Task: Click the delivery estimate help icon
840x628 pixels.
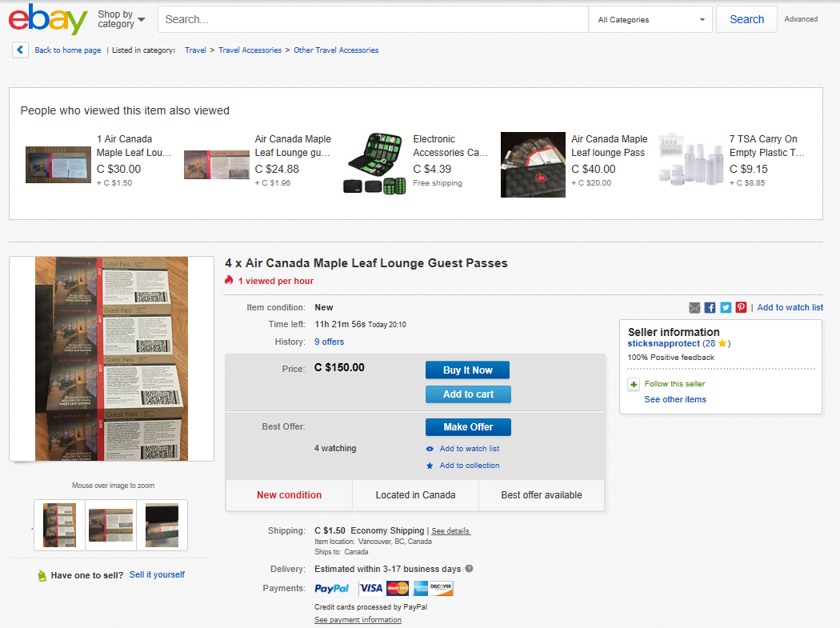Action: (469, 569)
